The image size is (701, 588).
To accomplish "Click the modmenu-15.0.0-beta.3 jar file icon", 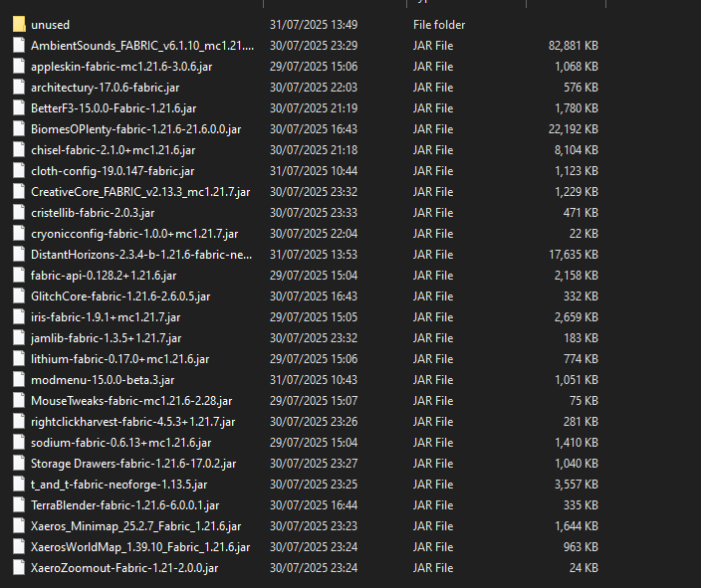I will [19, 380].
